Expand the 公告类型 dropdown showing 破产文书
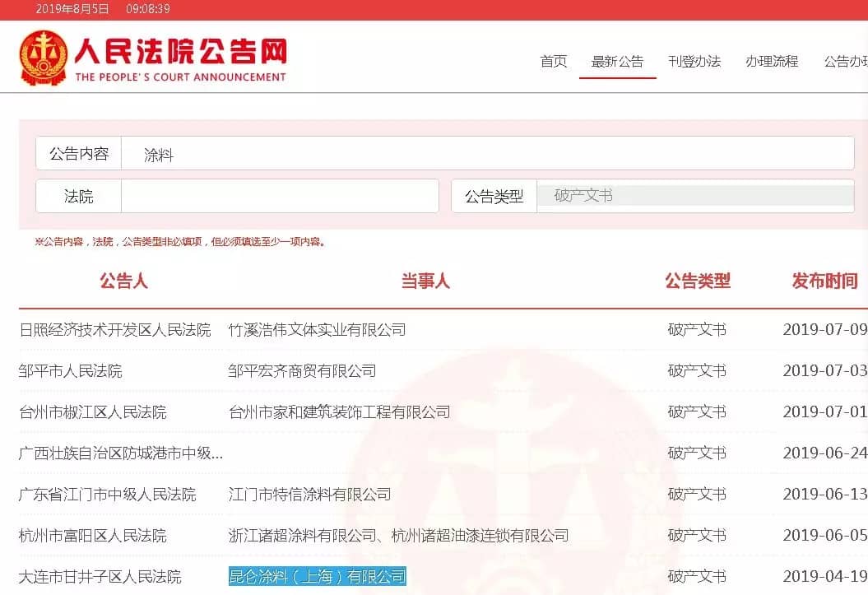The width and height of the screenshot is (868, 595). pyautogui.click(x=695, y=196)
